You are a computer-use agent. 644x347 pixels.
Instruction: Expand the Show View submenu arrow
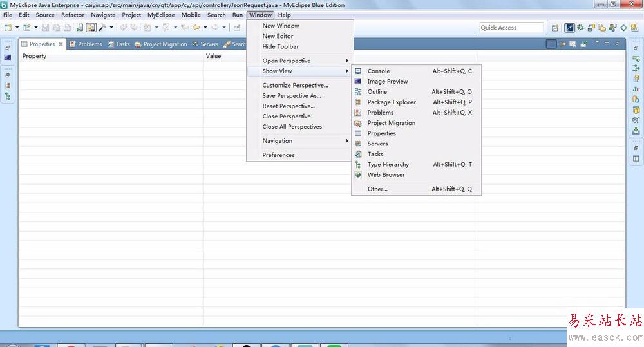(x=347, y=71)
